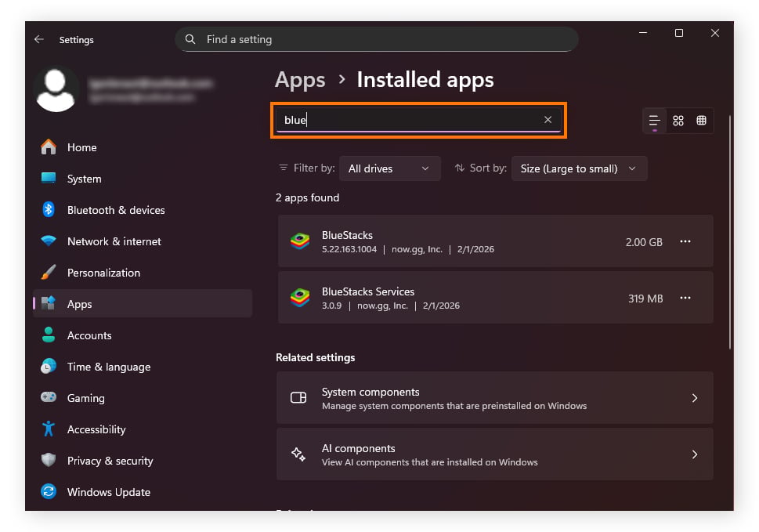Switch to tiles table view layout
Screen dimensions: 759x532
click(701, 121)
